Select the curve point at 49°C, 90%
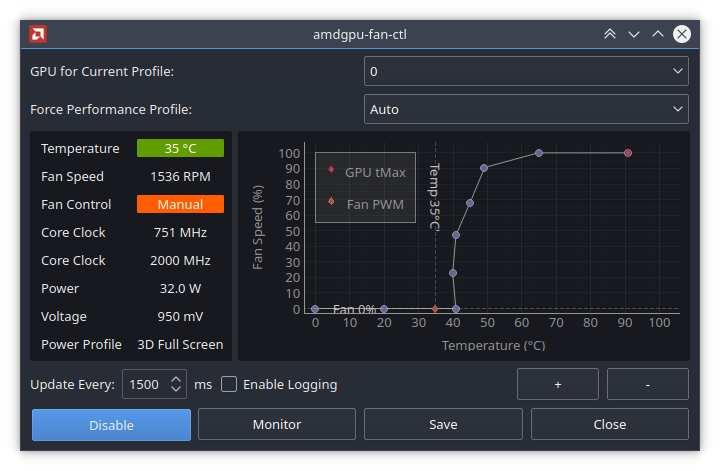 pos(484,168)
